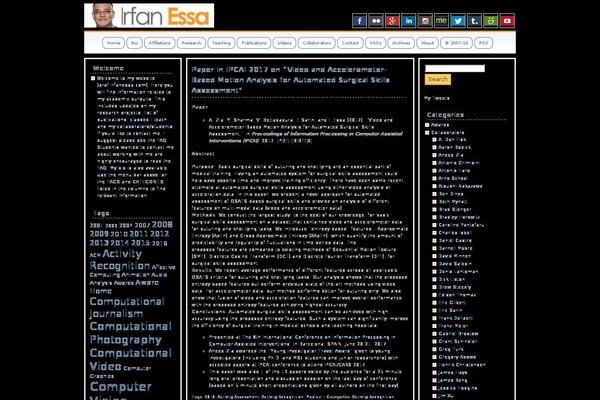Expand the Antonio Criminisi subcategory
Image resolution: width=600 pixels, height=400 pixels.
tap(434, 163)
